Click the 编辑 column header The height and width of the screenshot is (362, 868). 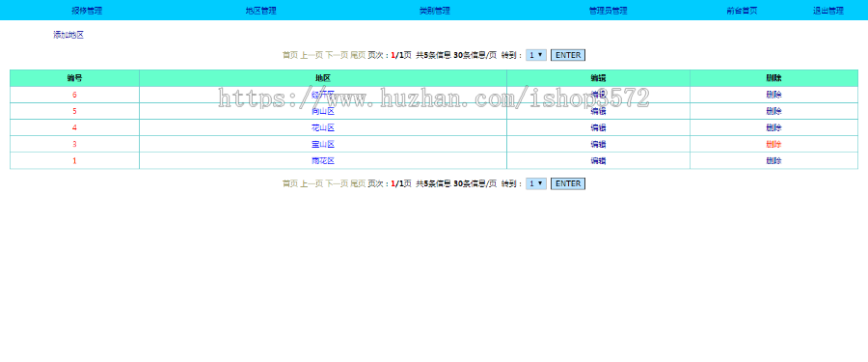pos(598,78)
